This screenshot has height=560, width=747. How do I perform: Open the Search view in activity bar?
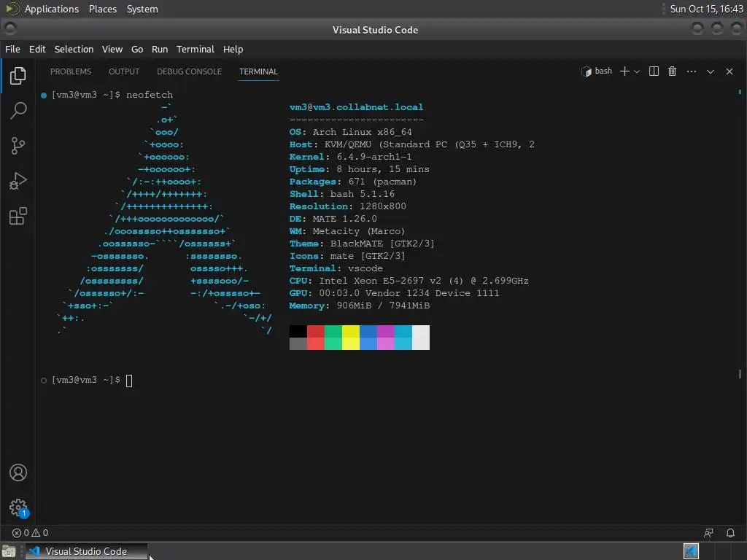click(18, 111)
